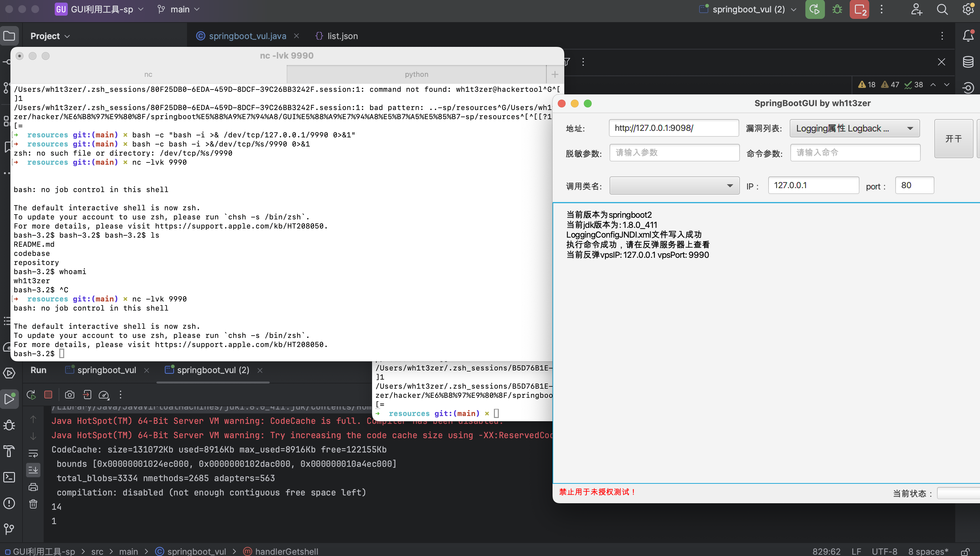Viewport: 980px width, 556px height.
Task: Click the 开干 button
Action: point(953,139)
